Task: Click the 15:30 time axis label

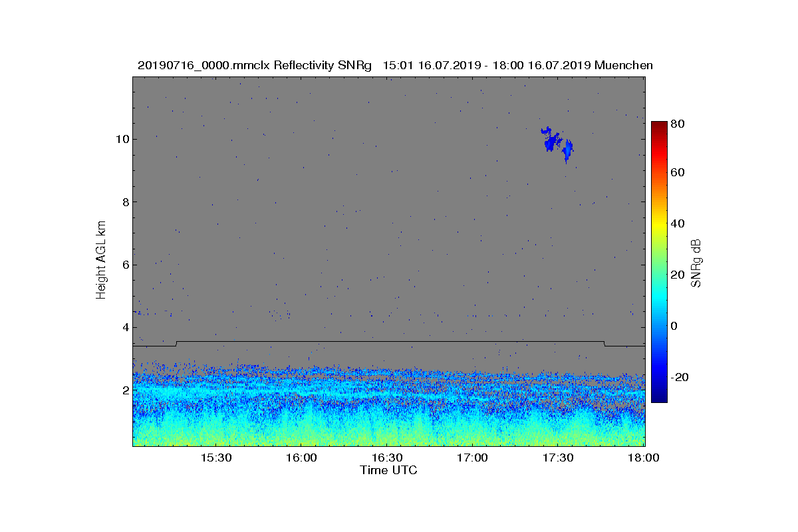Action: point(215,458)
